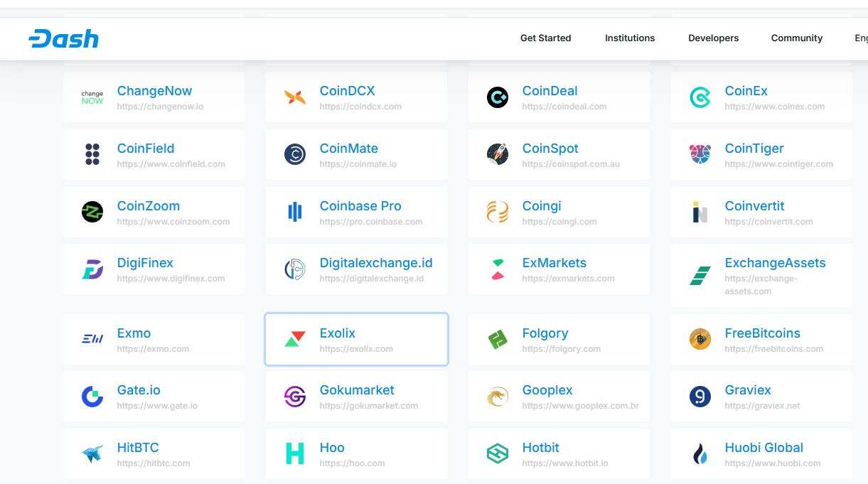Click the FreeBitcoins coin icon
This screenshot has width=868, height=484.
click(700, 339)
